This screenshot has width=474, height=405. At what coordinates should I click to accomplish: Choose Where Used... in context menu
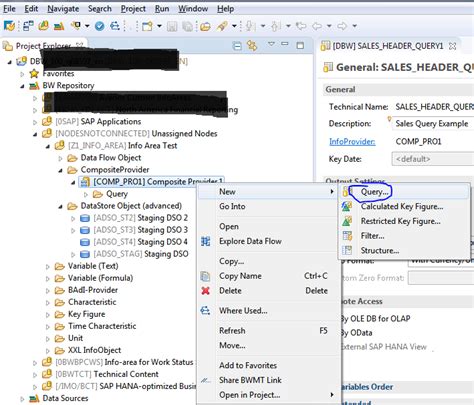coord(243,311)
